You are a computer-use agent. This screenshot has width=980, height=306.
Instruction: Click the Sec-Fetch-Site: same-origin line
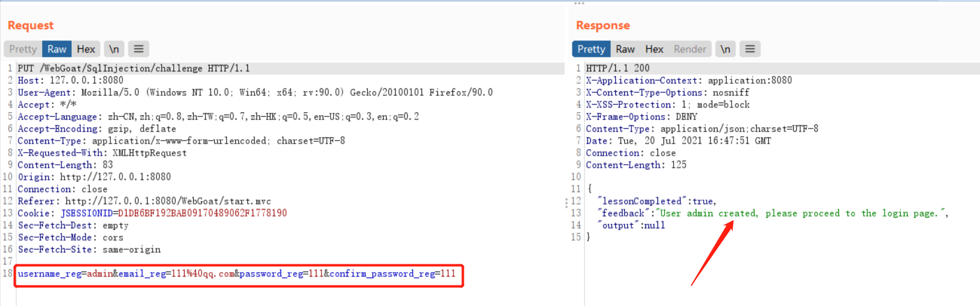point(89,249)
